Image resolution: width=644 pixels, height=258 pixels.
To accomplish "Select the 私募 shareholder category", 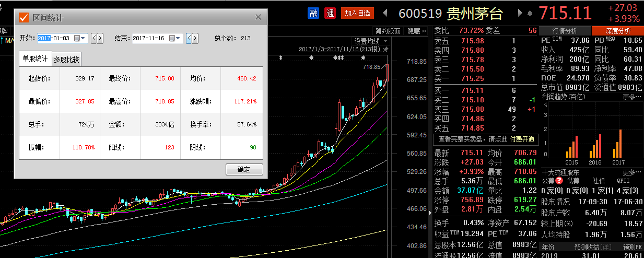I will (x=573, y=181).
